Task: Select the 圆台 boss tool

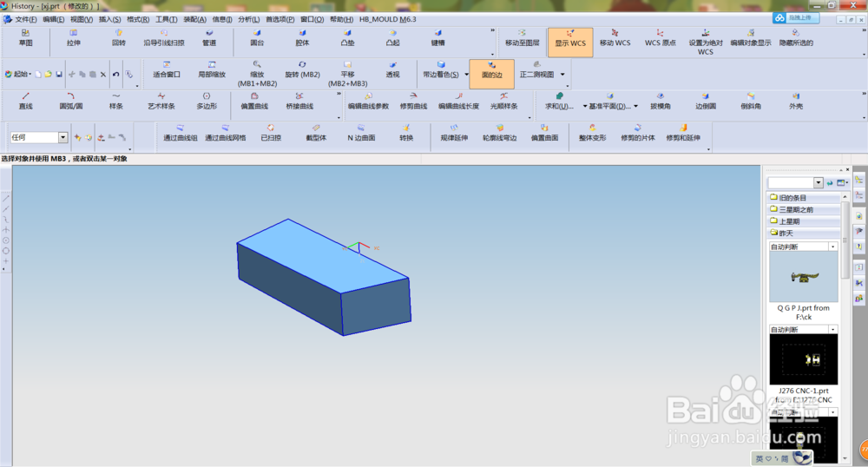Action: coord(257,38)
